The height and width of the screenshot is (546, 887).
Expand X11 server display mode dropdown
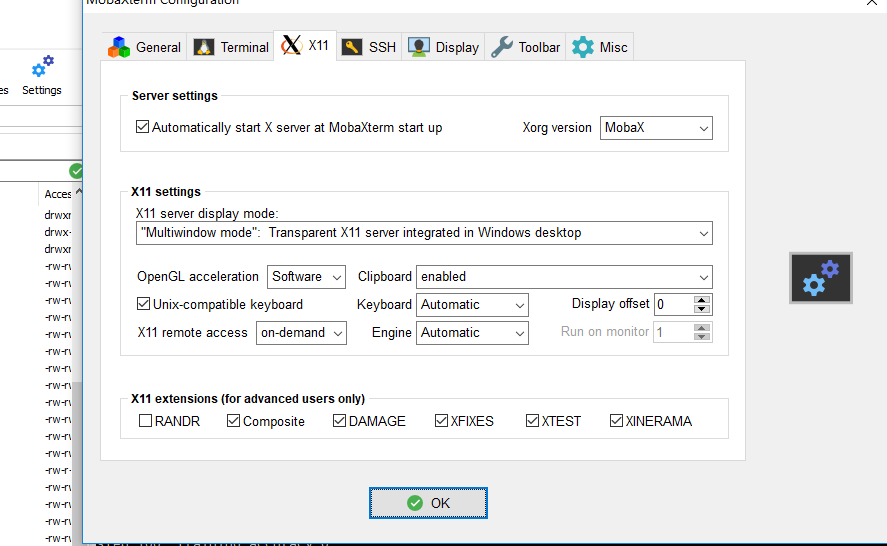(424, 233)
